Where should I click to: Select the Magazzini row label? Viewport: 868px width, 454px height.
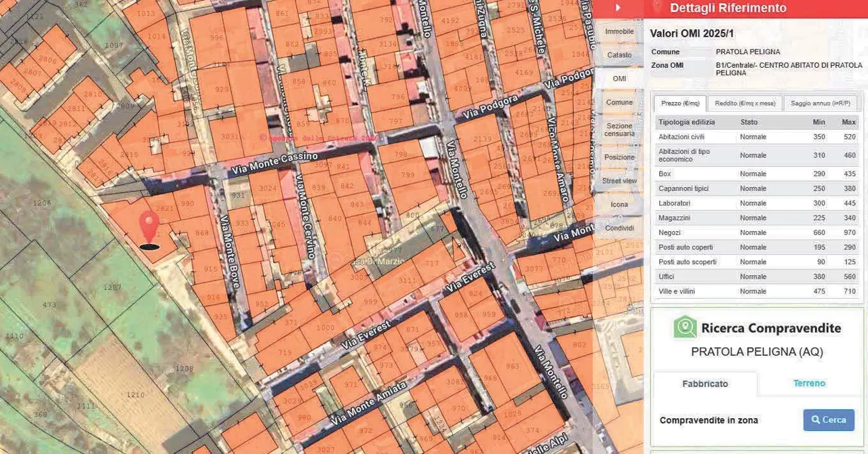[675, 218]
